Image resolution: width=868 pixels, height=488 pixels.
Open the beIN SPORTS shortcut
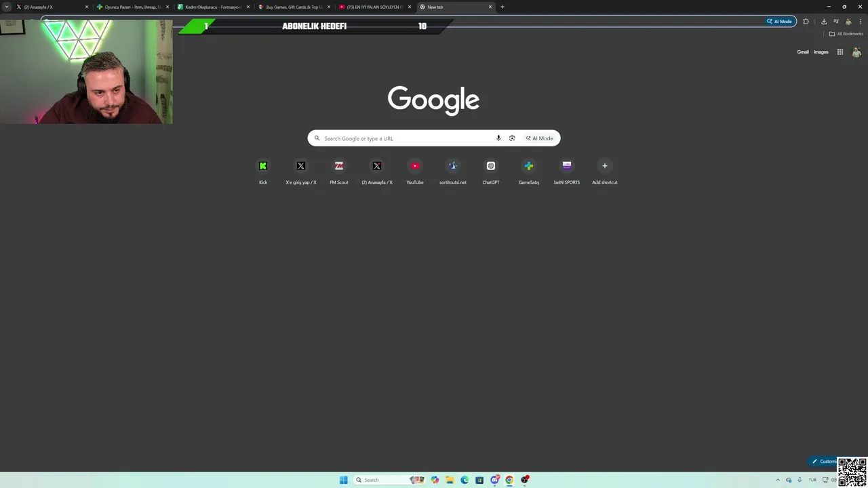click(x=567, y=171)
